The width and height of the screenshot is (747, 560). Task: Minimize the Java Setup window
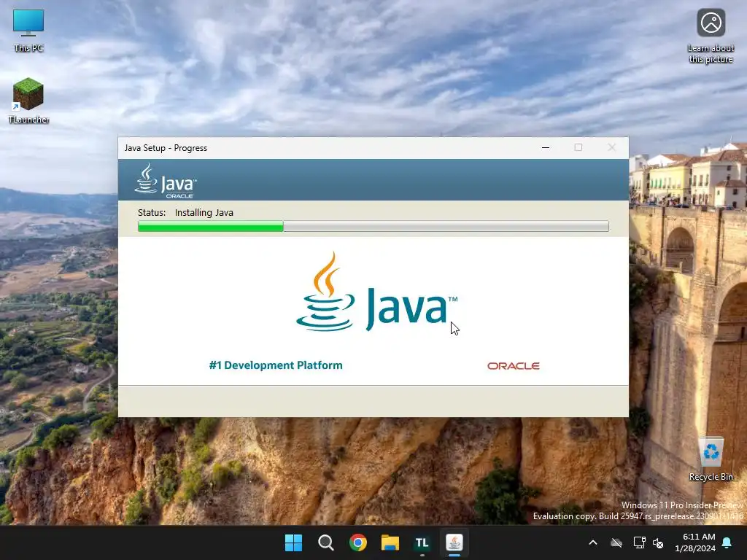[546, 147]
